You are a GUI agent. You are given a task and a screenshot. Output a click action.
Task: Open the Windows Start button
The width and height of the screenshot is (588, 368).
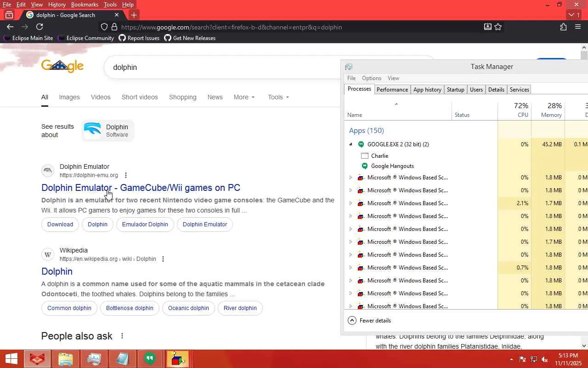click(11, 359)
